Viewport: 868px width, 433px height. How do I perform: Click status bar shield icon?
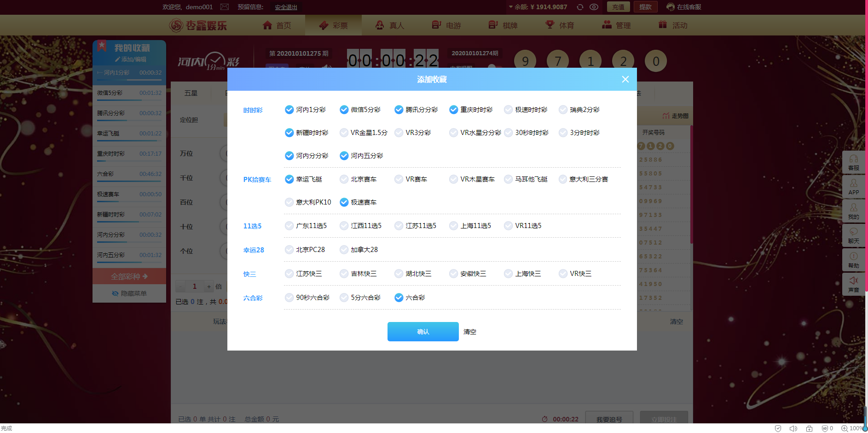pyautogui.click(x=778, y=428)
